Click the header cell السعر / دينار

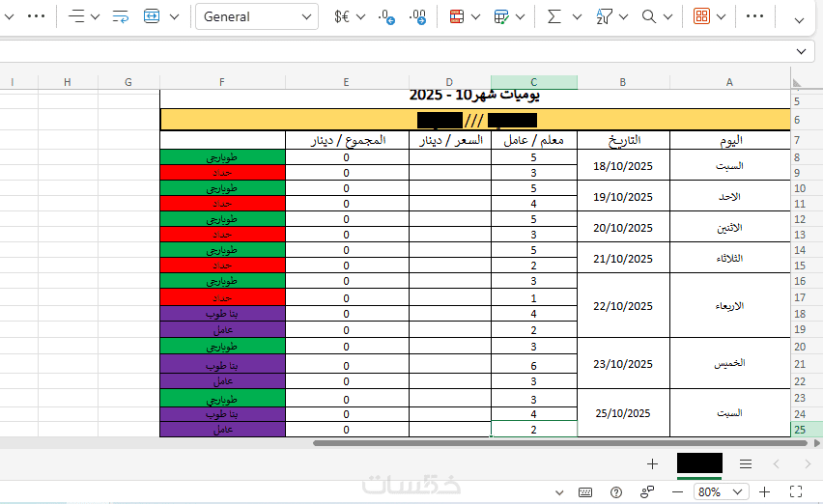(x=450, y=141)
